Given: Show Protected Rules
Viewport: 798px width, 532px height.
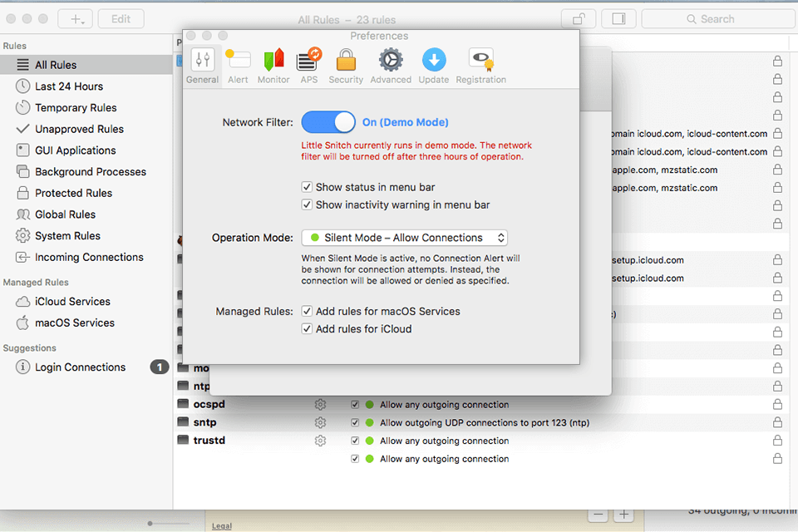Looking at the screenshot, I should click(86, 194).
